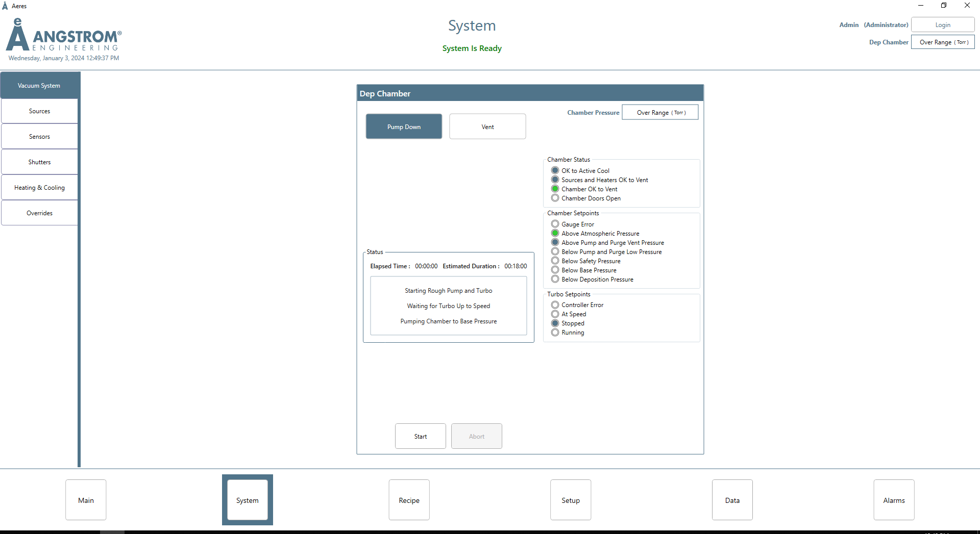
Task: Open the Data page
Action: click(732, 500)
